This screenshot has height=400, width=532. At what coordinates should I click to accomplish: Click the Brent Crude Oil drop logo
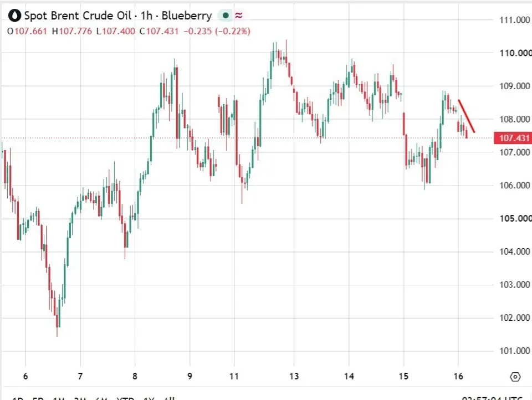pos(14,16)
